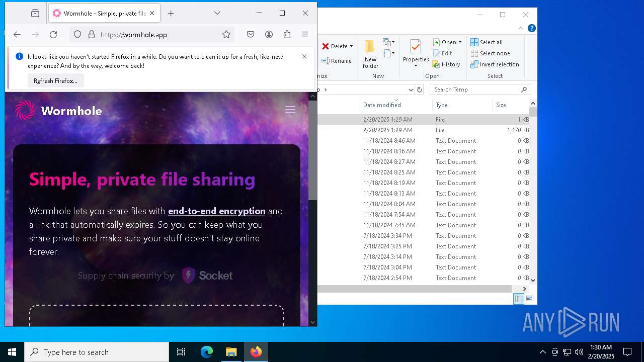Screen dimensions: 644x362
Task: Click the Wormhole logo
Action: tap(59, 111)
